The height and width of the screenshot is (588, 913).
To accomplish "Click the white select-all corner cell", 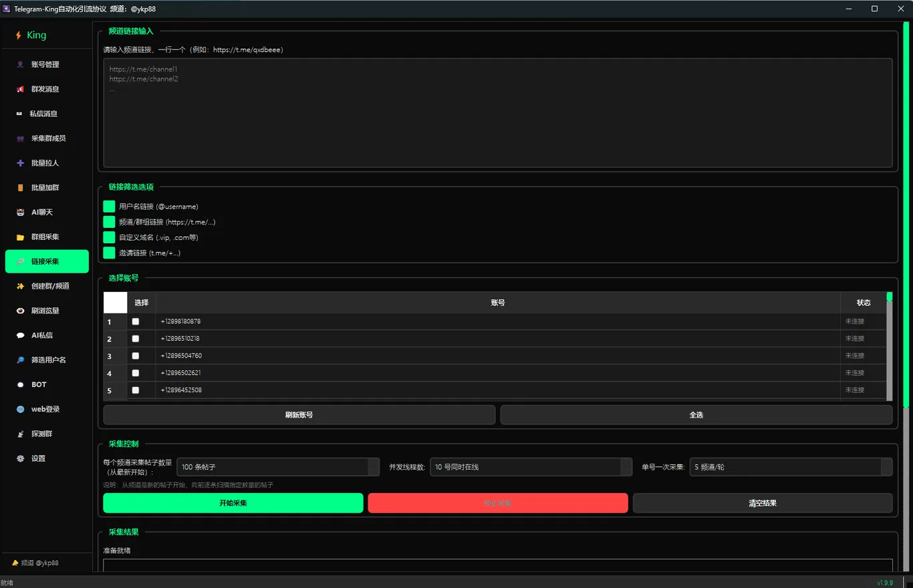I will click(x=115, y=303).
